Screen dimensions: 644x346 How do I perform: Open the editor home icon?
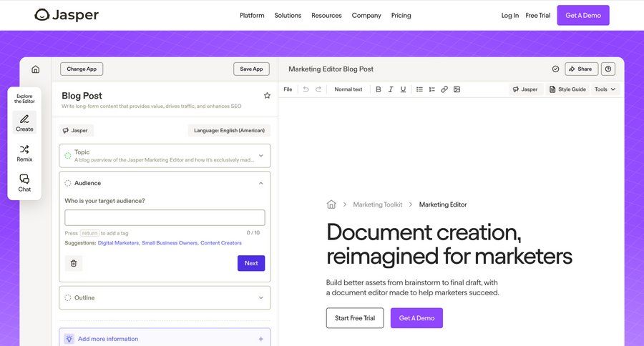point(36,69)
